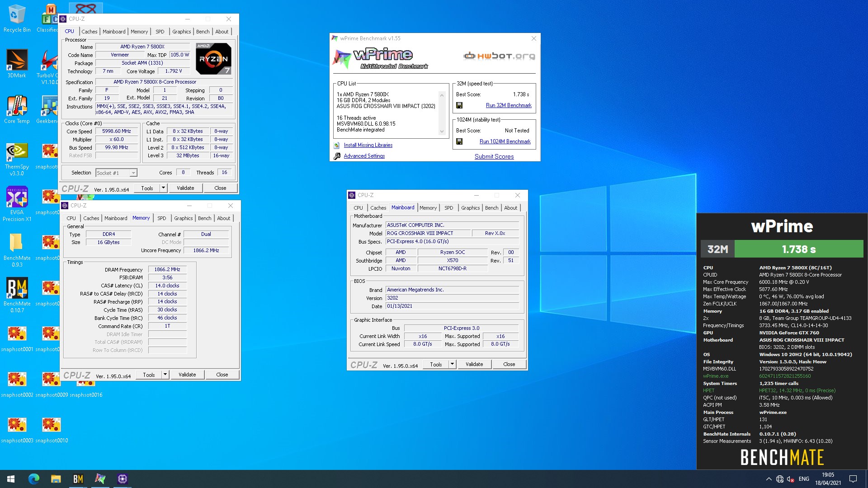Screen dimensions: 868x488
Task: Select Mainboard tab in Memory CPU-Z window
Action: [x=116, y=218]
